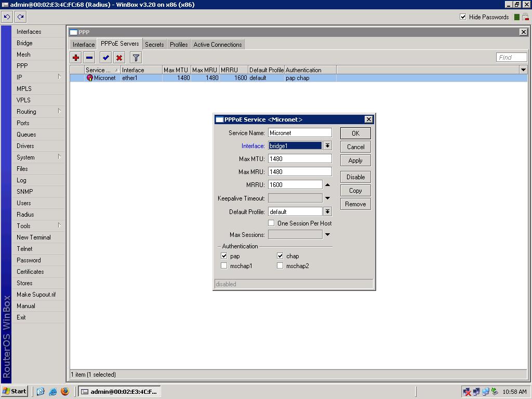This screenshot has height=399, width=532.
Task: Add a new PPPoE server with plus icon
Action: click(x=76, y=58)
